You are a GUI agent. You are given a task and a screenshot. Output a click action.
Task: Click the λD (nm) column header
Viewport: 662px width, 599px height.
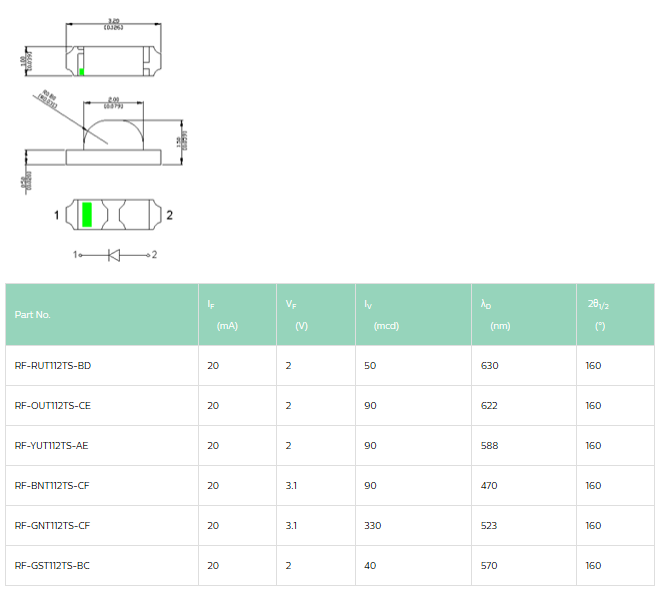click(x=495, y=315)
